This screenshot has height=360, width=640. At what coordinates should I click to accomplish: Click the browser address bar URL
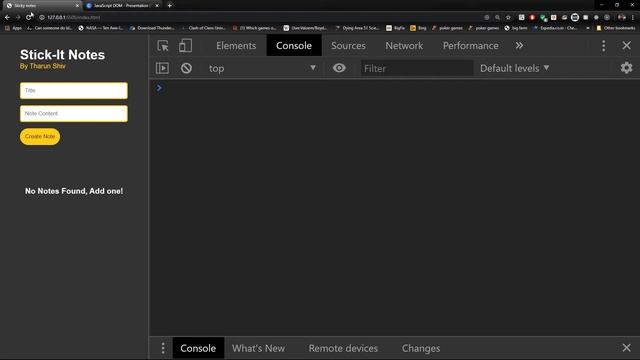(x=73, y=18)
